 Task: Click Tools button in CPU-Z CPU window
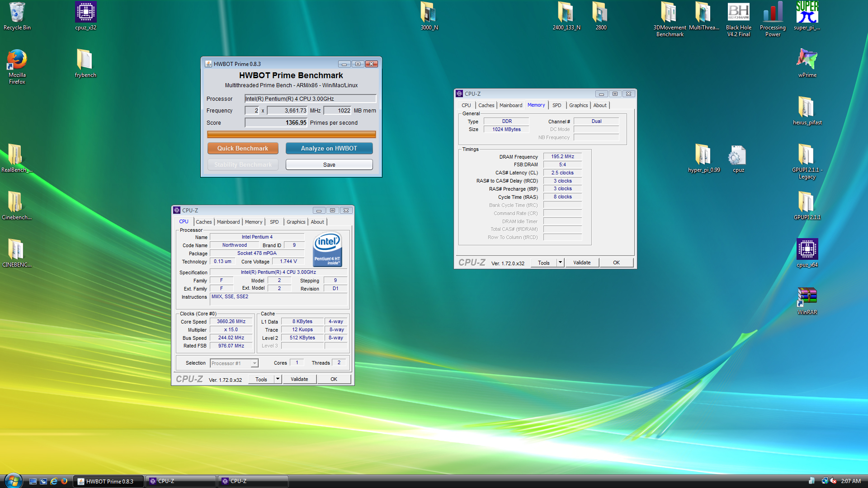click(261, 379)
